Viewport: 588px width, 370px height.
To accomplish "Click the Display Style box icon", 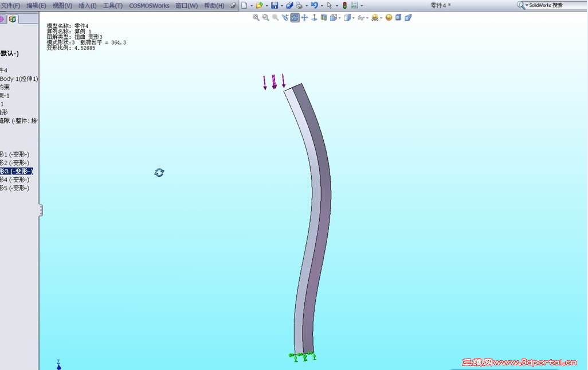I will click(347, 17).
